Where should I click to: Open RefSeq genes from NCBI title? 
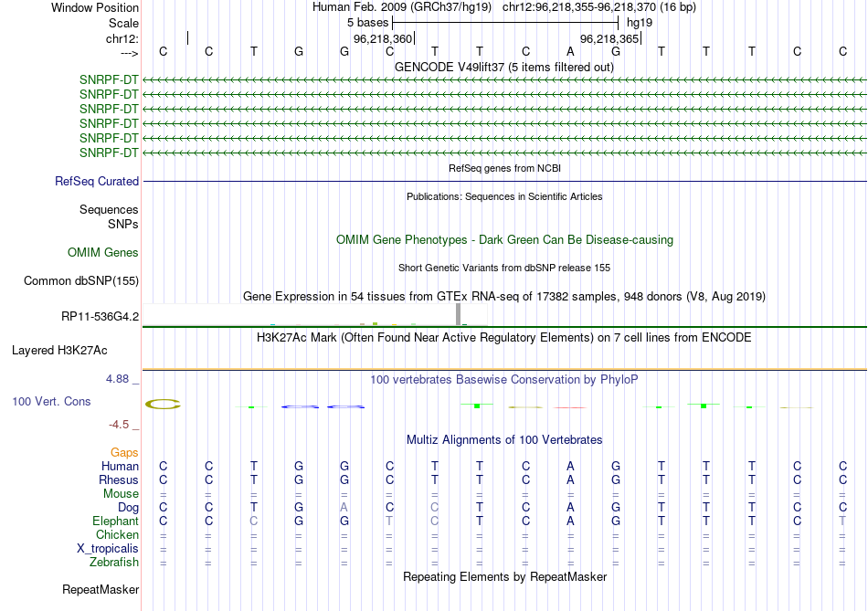click(504, 168)
